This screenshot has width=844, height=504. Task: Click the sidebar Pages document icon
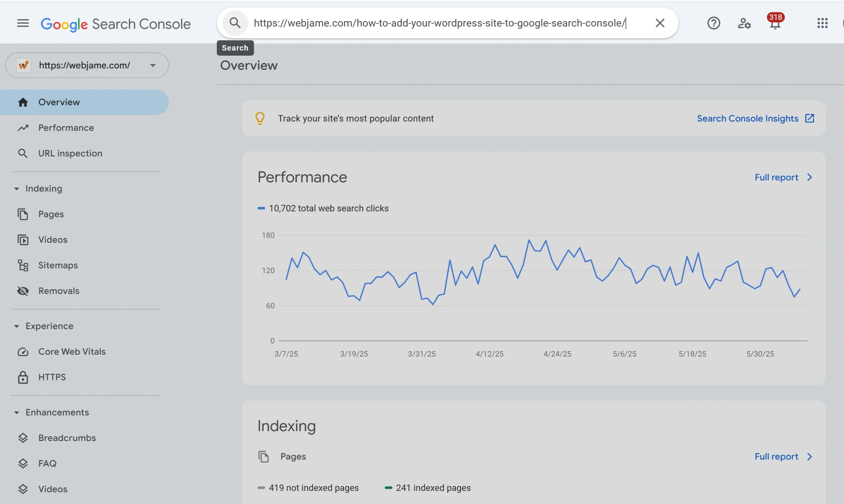(23, 214)
